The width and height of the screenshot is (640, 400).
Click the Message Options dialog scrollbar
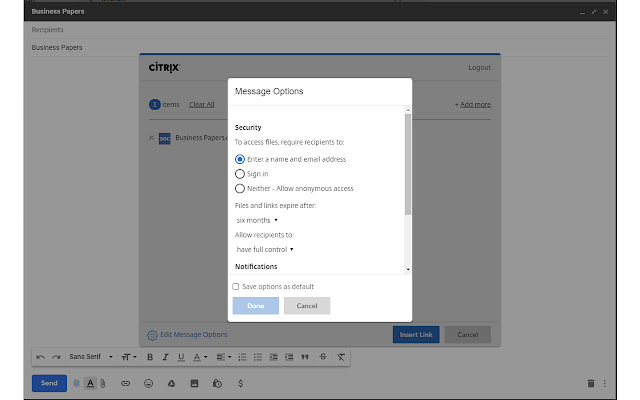[x=407, y=165]
